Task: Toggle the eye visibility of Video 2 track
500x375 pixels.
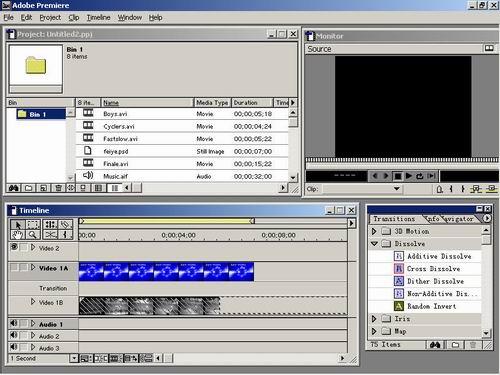Action: pyautogui.click(x=14, y=247)
